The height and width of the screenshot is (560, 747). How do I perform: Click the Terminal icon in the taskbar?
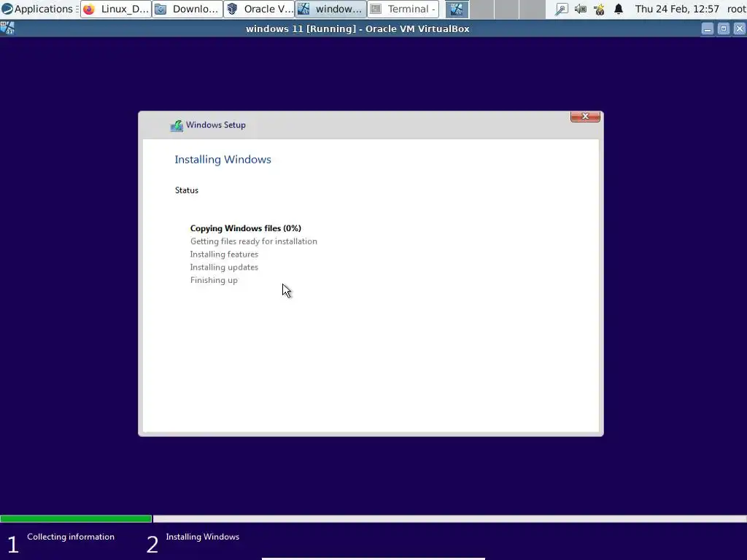coord(376,9)
